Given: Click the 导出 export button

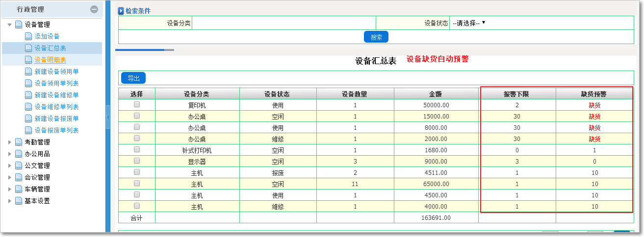Looking at the screenshot, I should (133, 77).
